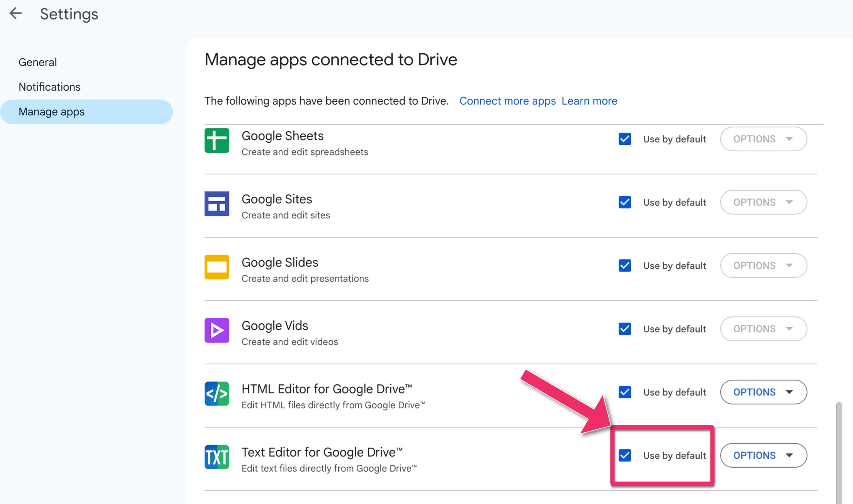853x504 pixels.
Task: Open Options dropdown for Google Vids
Action: [x=763, y=329]
